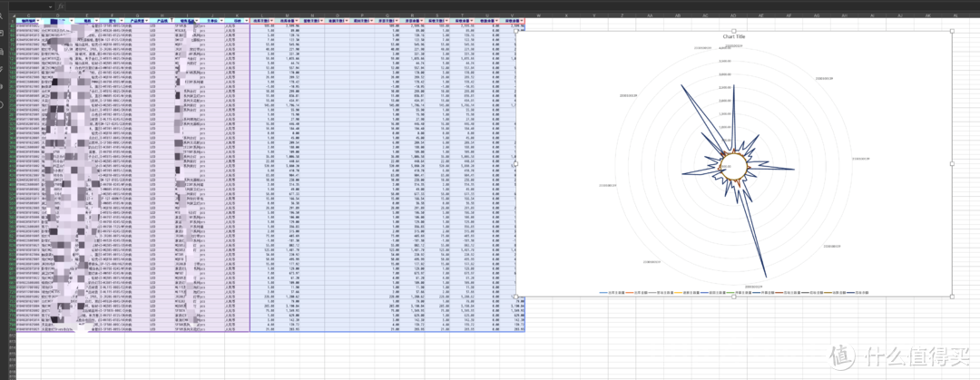Screen dimensions: 980x380
Task: Open filter dropdown in column M header cell
Action: click(297, 21)
